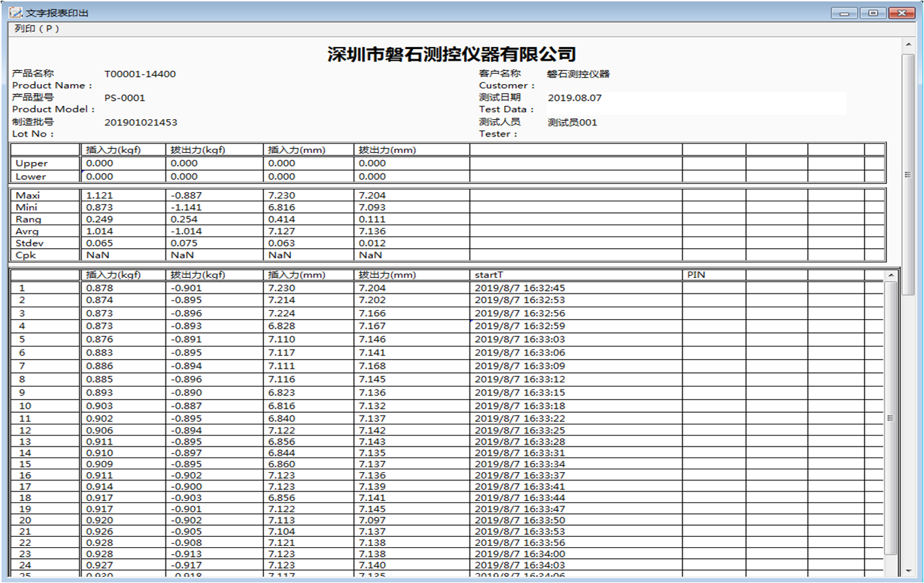The width and height of the screenshot is (924, 583).
Task: Click the Upper limit row label
Action: point(32,163)
